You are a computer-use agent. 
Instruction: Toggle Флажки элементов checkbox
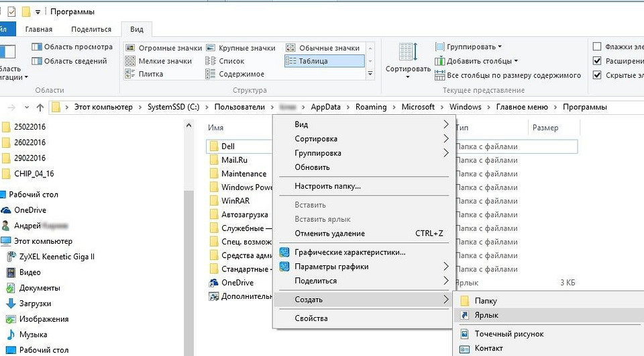597,47
